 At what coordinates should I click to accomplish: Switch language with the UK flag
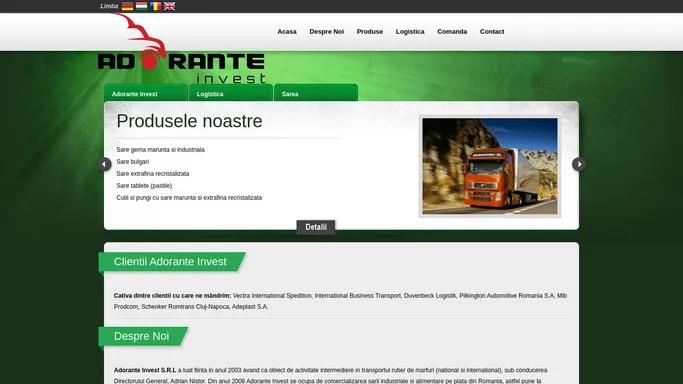pos(169,6)
